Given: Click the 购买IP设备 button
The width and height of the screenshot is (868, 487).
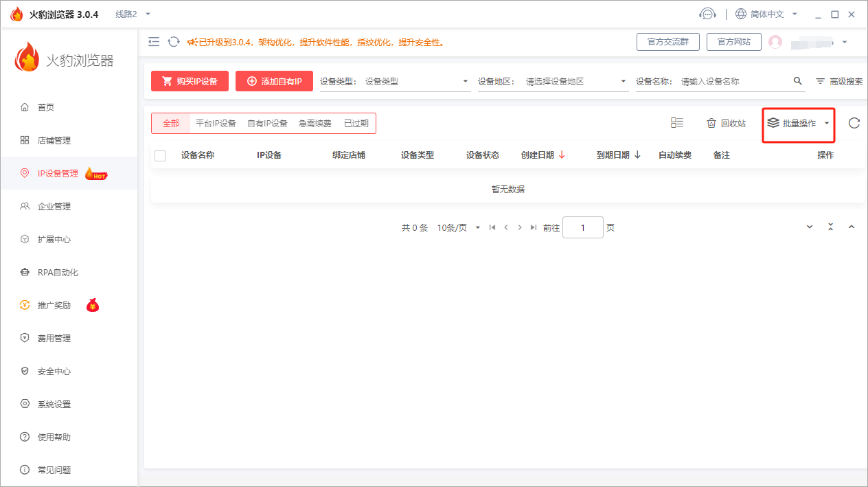Looking at the screenshot, I should click(190, 80).
